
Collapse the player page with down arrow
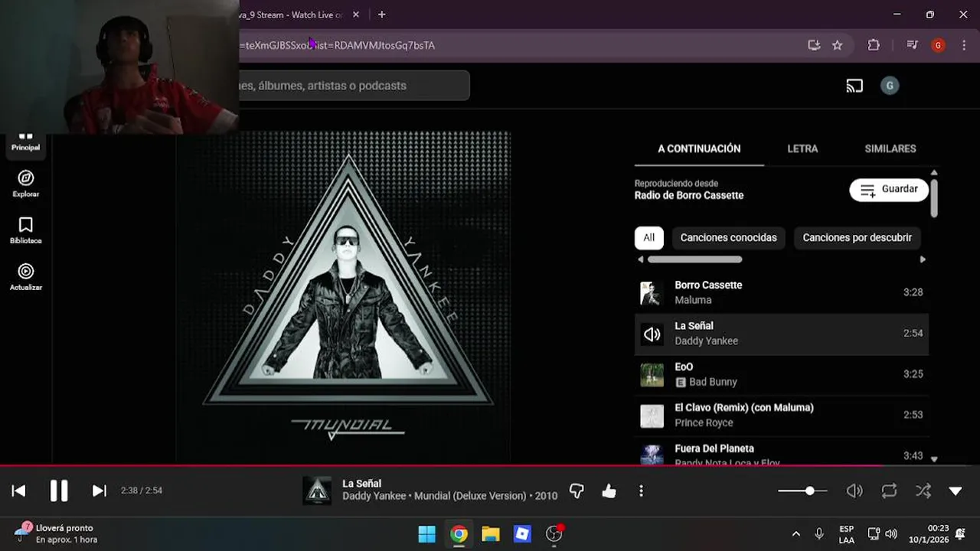click(955, 491)
